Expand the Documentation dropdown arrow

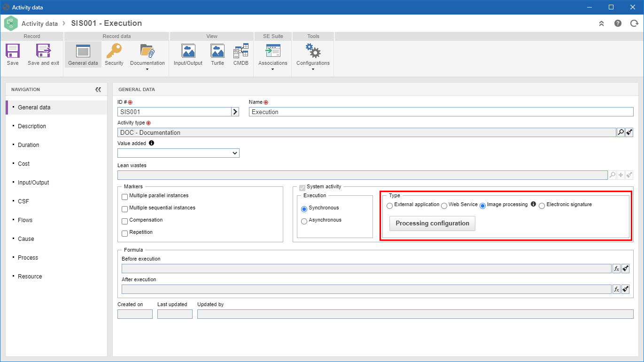(x=147, y=69)
